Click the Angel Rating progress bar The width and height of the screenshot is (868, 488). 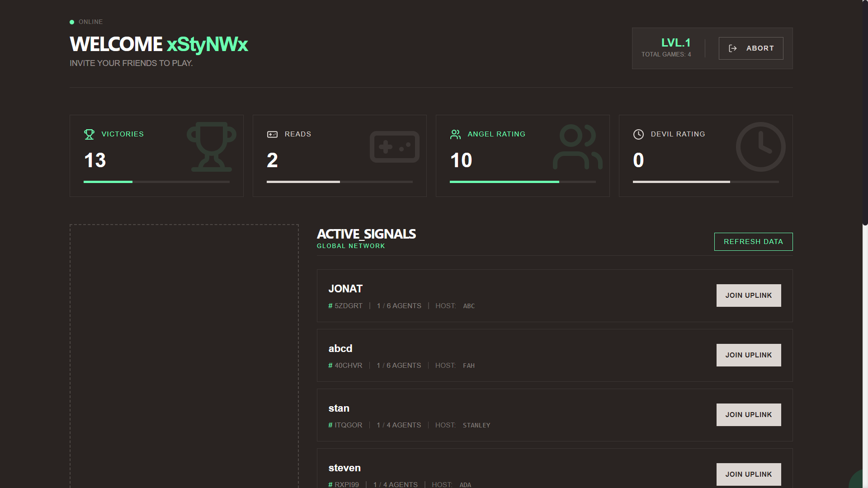(523, 182)
